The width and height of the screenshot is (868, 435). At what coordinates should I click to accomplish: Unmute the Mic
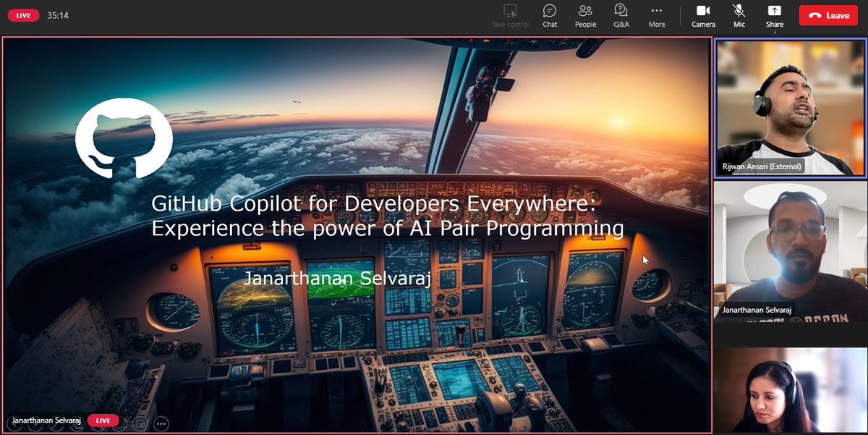tap(739, 15)
